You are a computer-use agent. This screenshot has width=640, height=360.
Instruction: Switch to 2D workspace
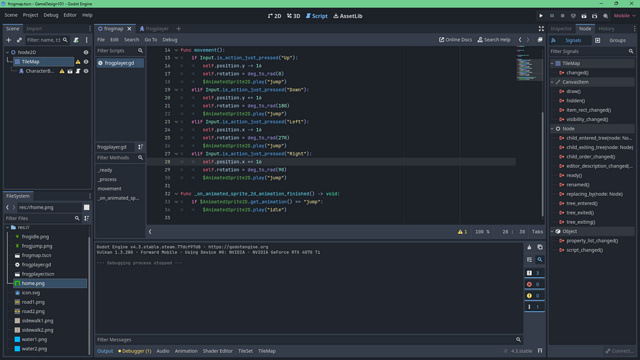click(x=274, y=16)
